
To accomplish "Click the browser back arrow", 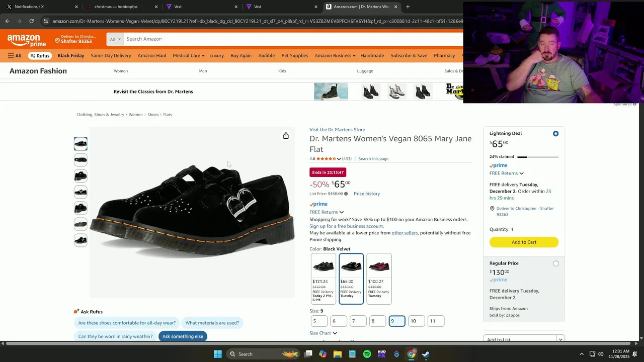I will (x=7, y=21).
